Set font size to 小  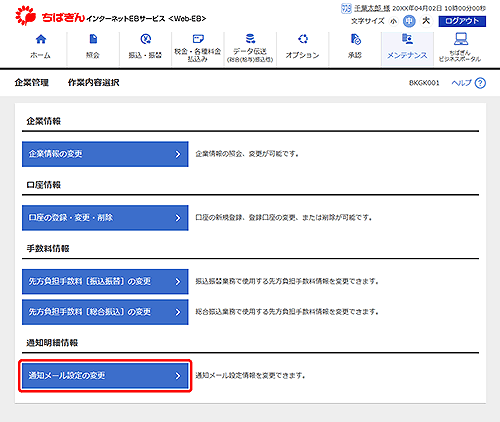(x=394, y=21)
